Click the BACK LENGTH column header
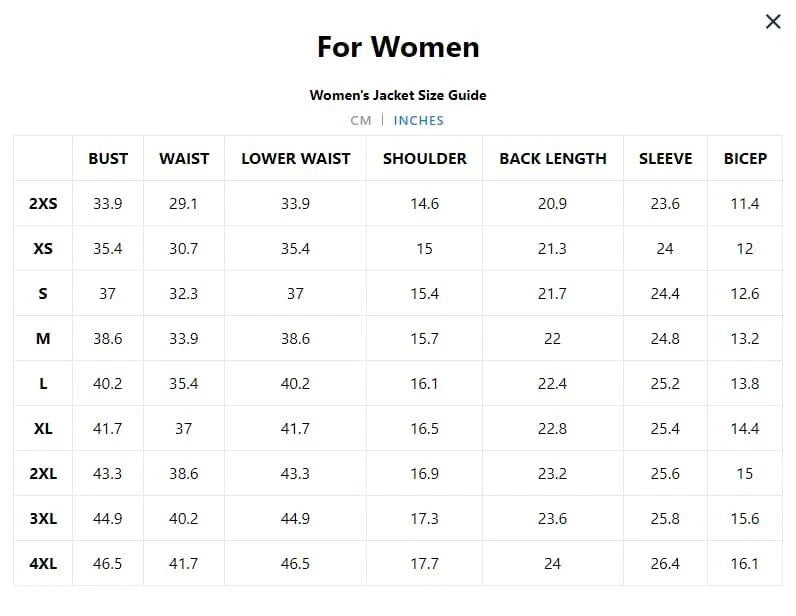Viewport: 796px width, 616px height. click(x=553, y=158)
